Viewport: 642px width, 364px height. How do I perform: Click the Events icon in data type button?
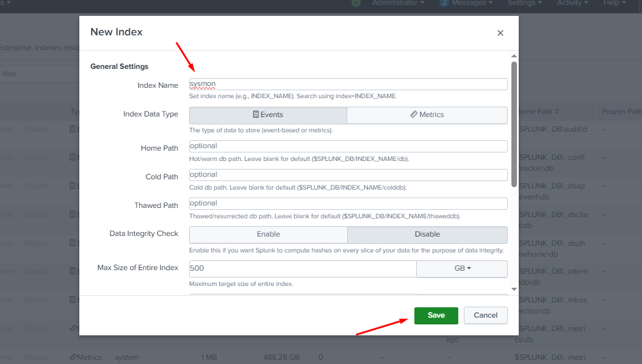[256, 115]
